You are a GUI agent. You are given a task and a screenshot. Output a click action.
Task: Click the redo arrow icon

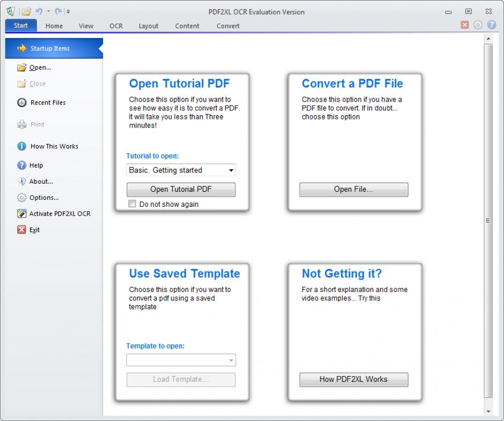[x=58, y=12]
